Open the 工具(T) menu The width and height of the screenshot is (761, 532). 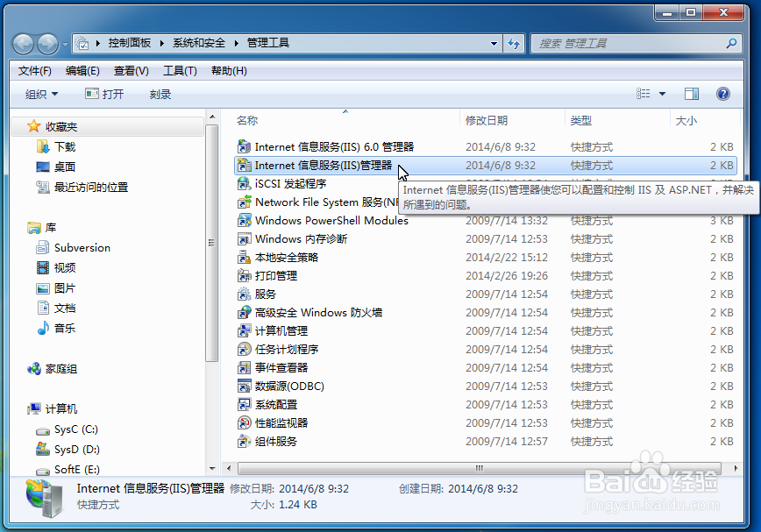pyautogui.click(x=180, y=71)
